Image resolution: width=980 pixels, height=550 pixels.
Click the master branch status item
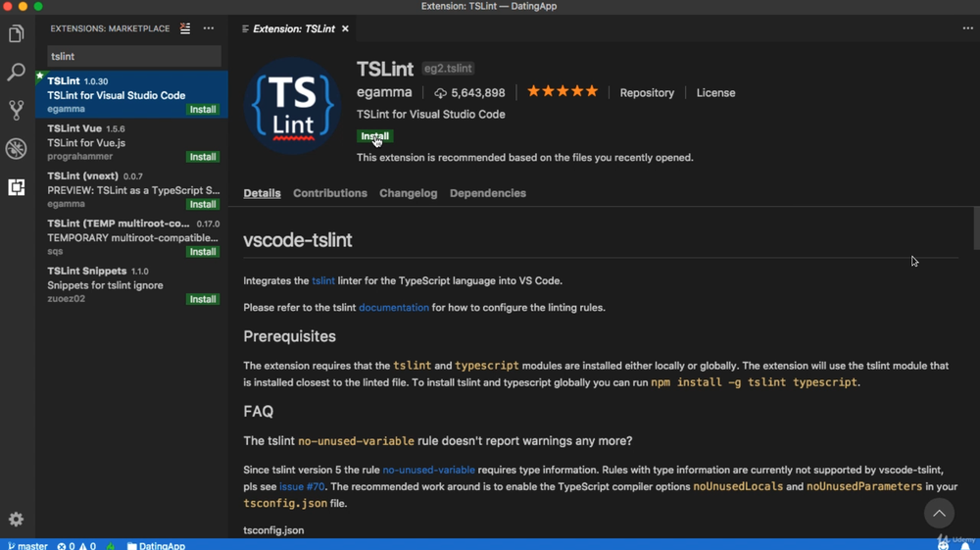click(27, 546)
